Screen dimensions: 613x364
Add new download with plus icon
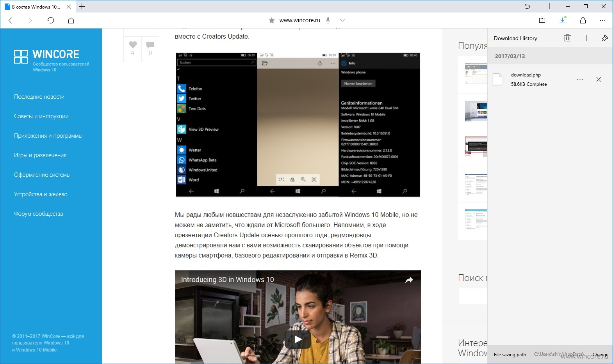pyautogui.click(x=586, y=38)
